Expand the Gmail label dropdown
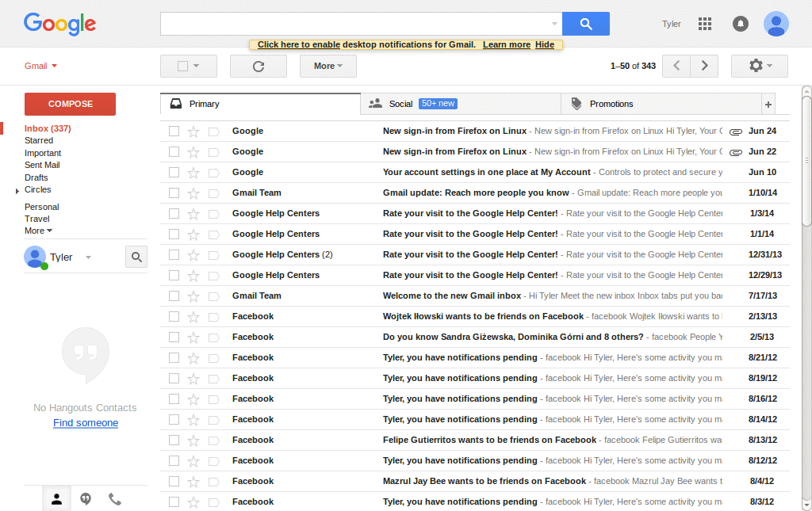This screenshot has height=511, width=812. (40, 66)
